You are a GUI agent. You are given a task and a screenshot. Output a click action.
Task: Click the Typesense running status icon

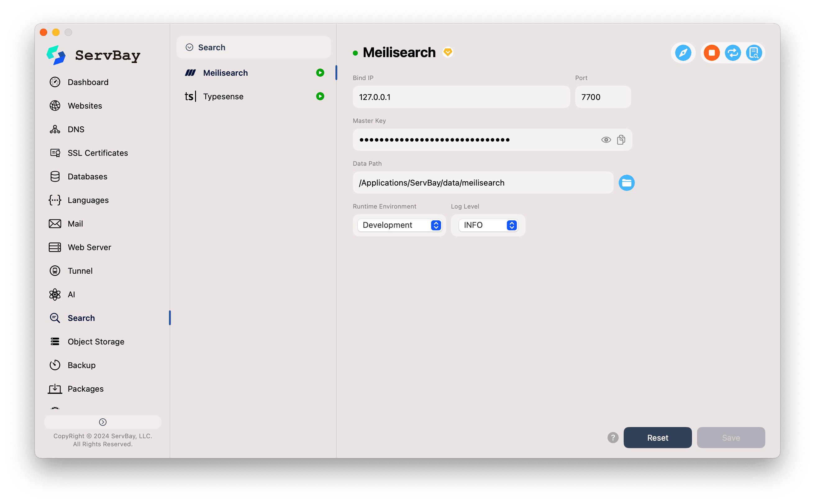[320, 96]
